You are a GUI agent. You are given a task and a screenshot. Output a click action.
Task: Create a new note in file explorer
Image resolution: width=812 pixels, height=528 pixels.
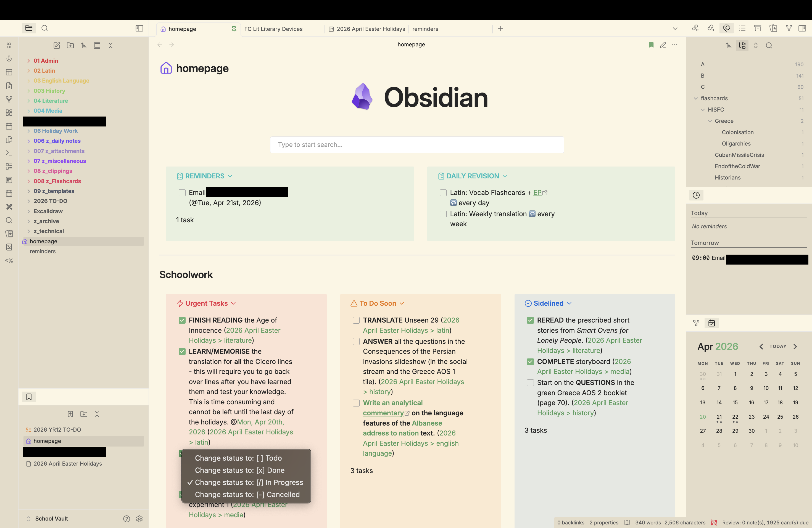tap(57, 45)
